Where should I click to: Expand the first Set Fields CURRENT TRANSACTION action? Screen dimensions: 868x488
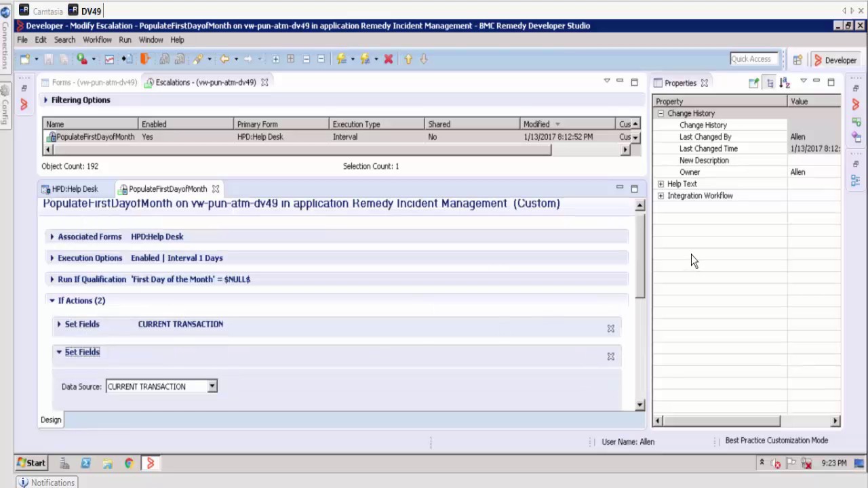59,324
